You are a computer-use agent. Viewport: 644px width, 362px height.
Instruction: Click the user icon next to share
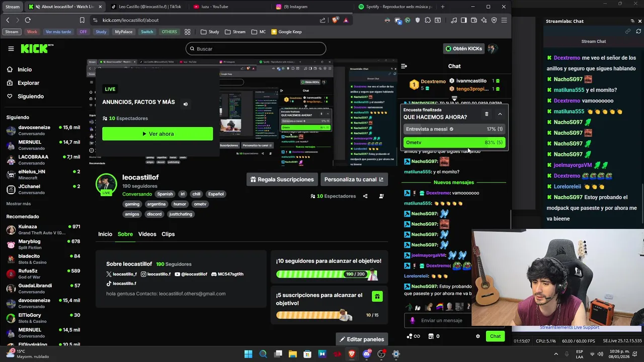[x=381, y=196]
